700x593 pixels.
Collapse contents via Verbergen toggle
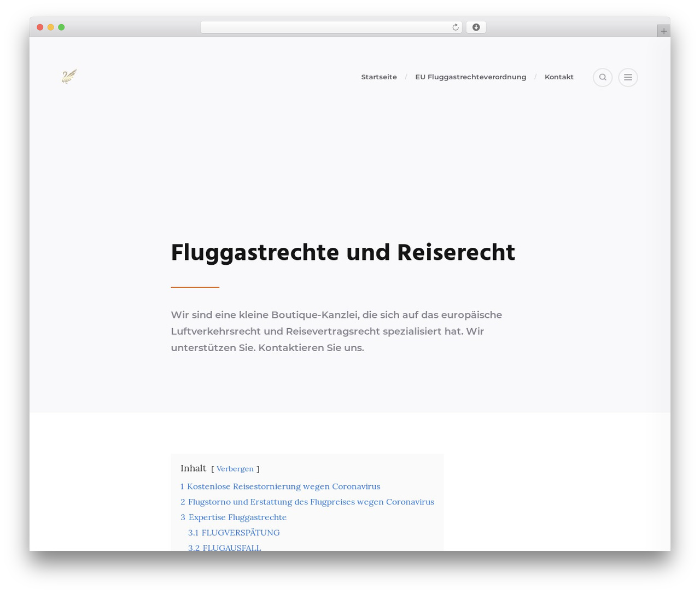click(235, 469)
